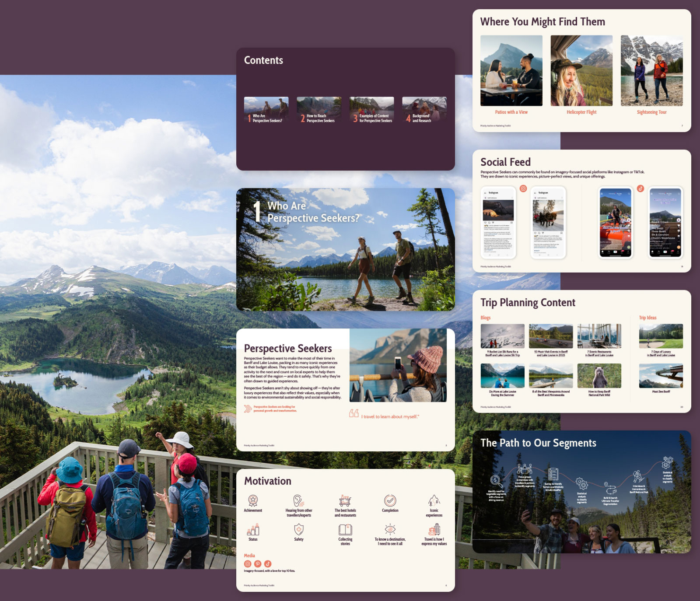The image size is (700, 601).
Task: Click the Patios with a View caption
Action: click(x=511, y=112)
